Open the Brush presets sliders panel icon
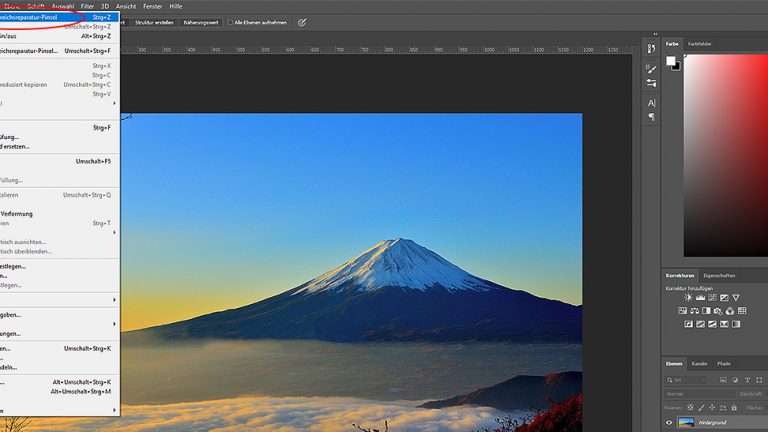Viewport: 768px width, 432px height. pos(651,83)
